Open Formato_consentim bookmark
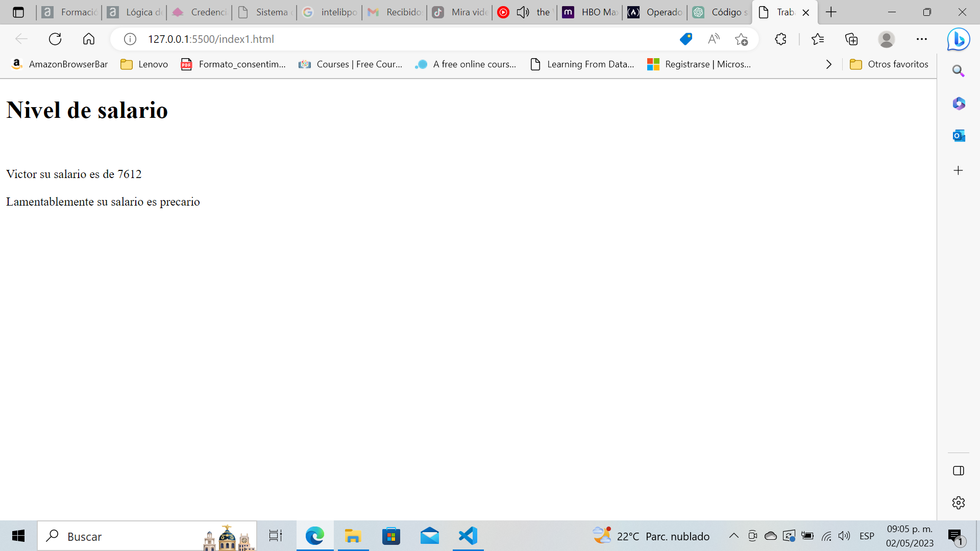The image size is (980, 551). click(x=233, y=64)
